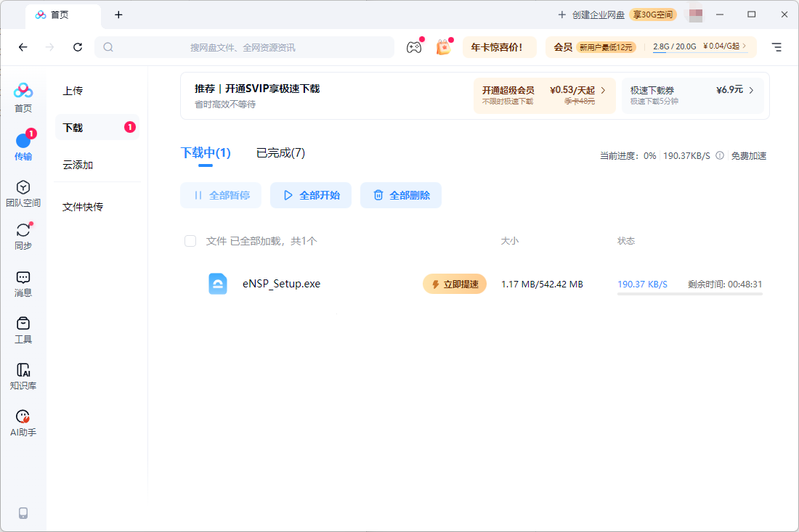Go back with the left arrow
The height and width of the screenshot is (532, 799).
23,47
